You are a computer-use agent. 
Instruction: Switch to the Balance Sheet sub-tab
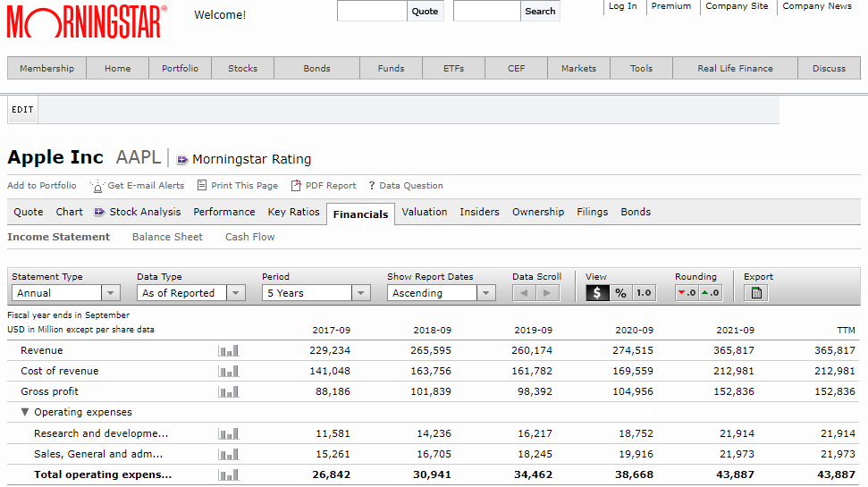coord(167,237)
